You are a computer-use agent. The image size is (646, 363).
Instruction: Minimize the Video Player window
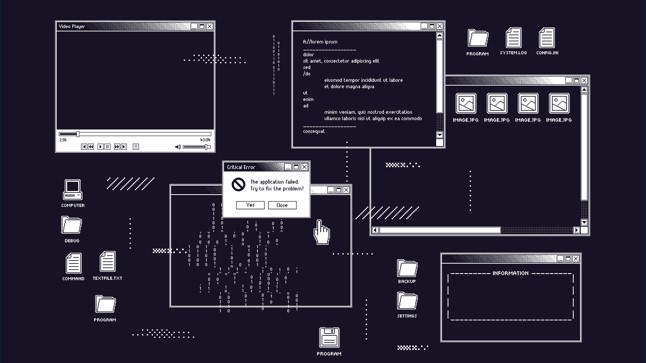194,26
